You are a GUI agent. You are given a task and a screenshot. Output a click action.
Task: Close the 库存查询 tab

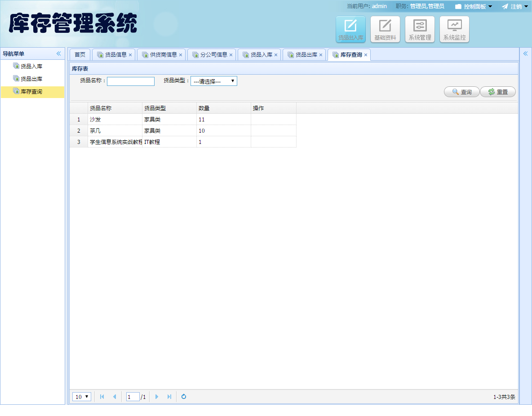tap(366, 55)
